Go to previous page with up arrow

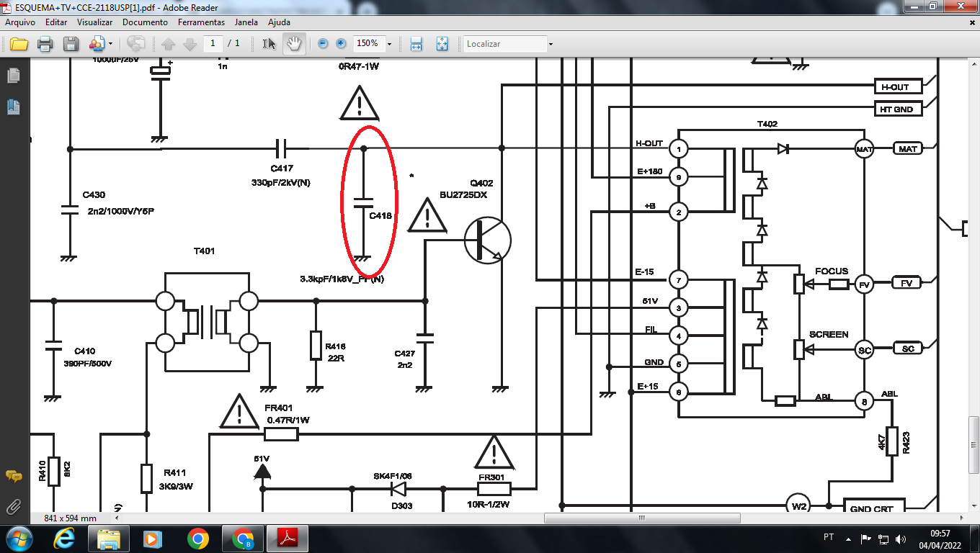169,44
